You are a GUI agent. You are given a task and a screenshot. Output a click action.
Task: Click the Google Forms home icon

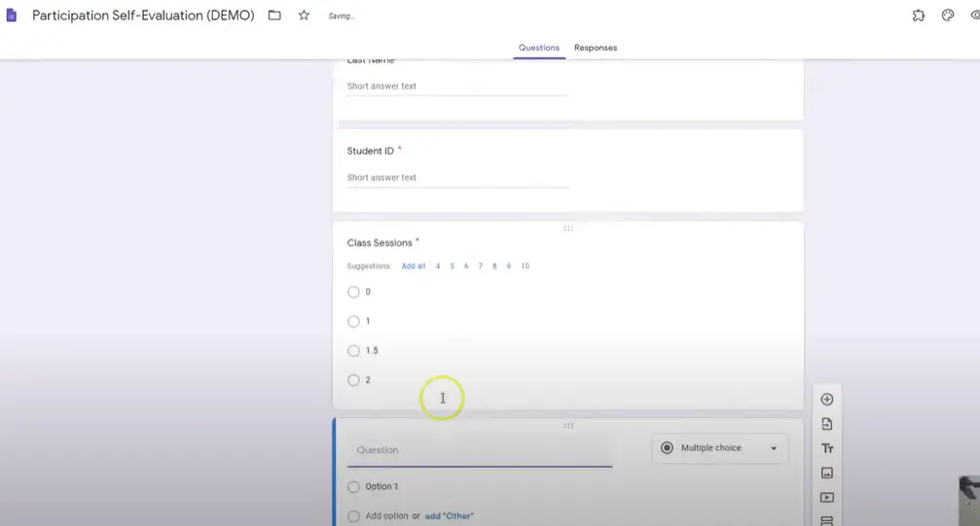12,16
